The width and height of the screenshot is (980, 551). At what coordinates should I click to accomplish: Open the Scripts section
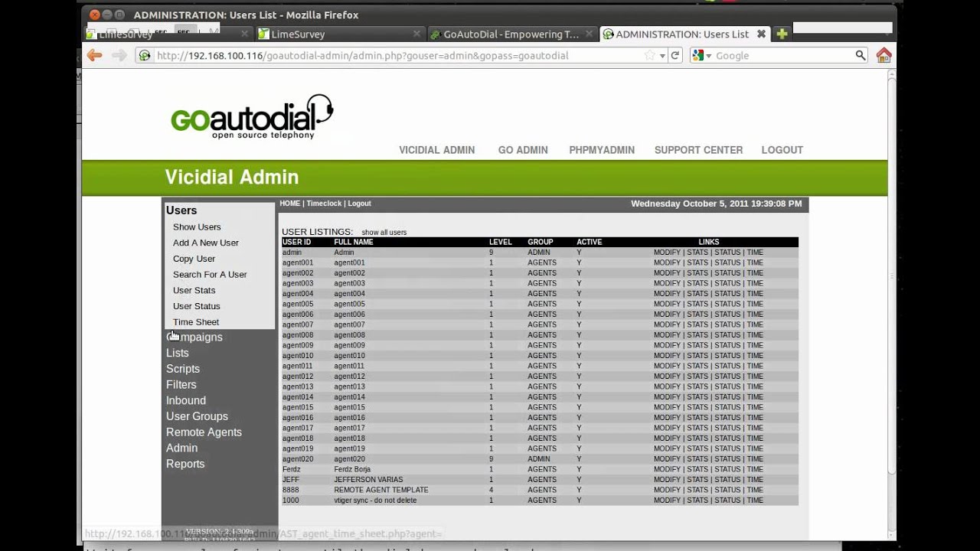(183, 369)
